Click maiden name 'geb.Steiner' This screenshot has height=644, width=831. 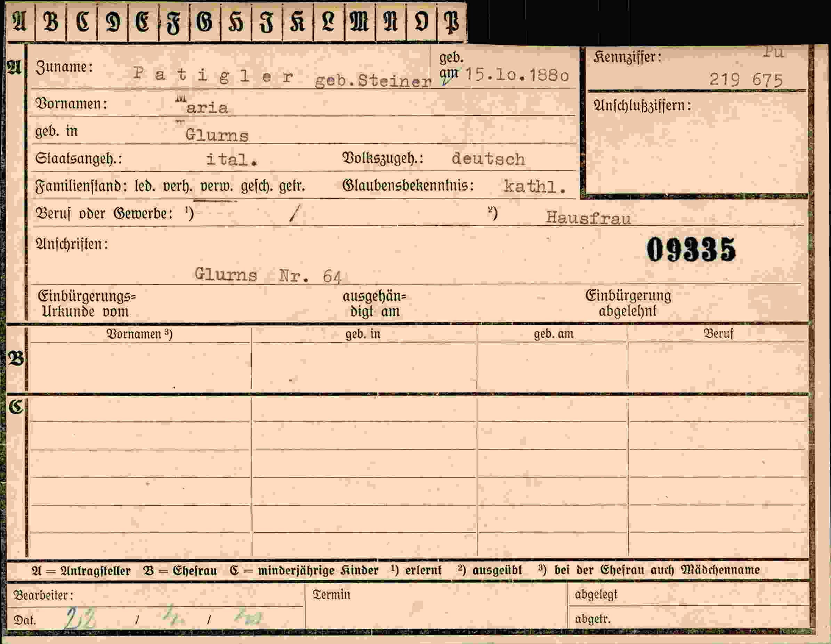(373, 80)
